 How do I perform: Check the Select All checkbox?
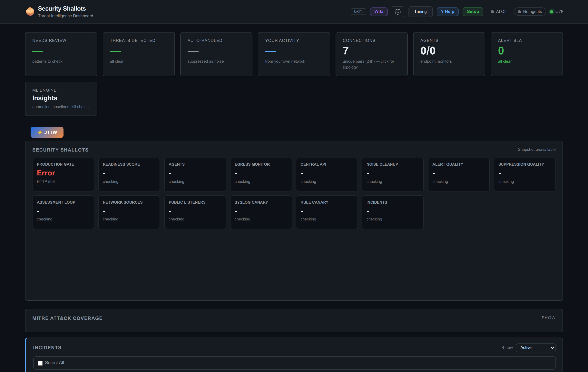40,363
